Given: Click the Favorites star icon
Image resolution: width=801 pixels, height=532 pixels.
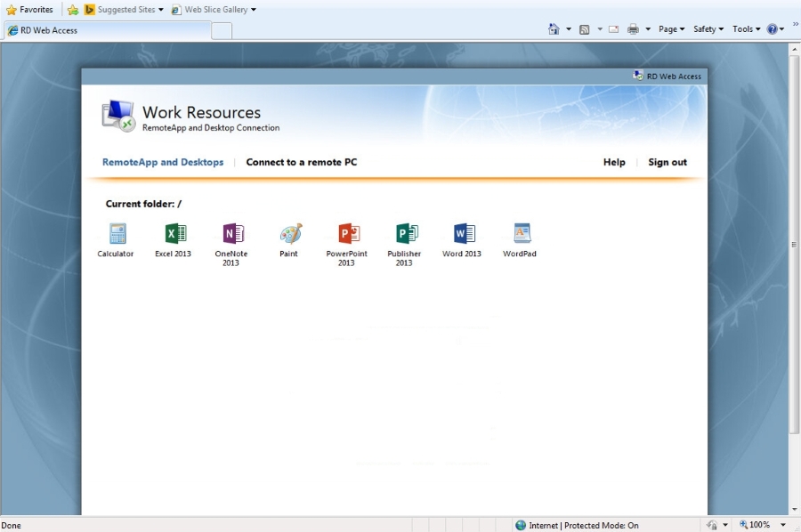Looking at the screenshot, I should point(12,10).
